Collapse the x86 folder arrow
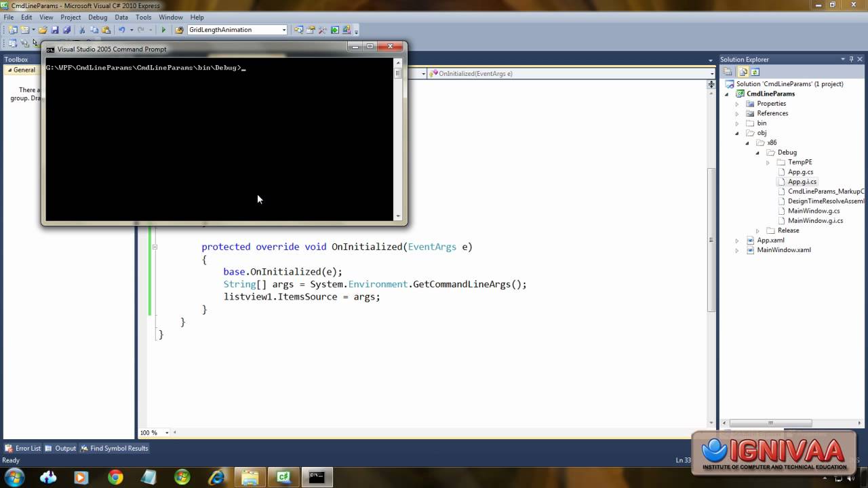The width and height of the screenshot is (868, 488). click(747, 143)
